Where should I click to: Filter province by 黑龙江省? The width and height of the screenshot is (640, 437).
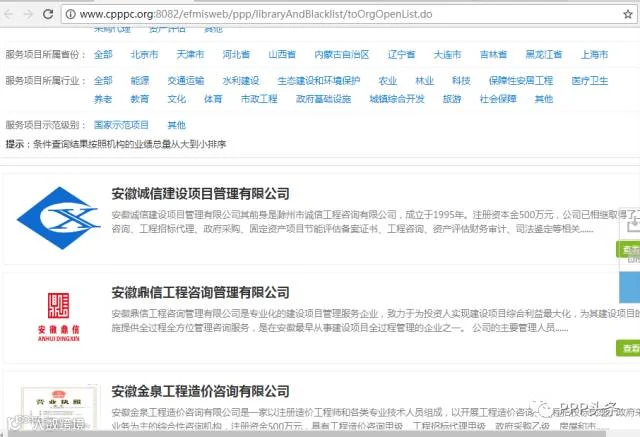point(544,54)
